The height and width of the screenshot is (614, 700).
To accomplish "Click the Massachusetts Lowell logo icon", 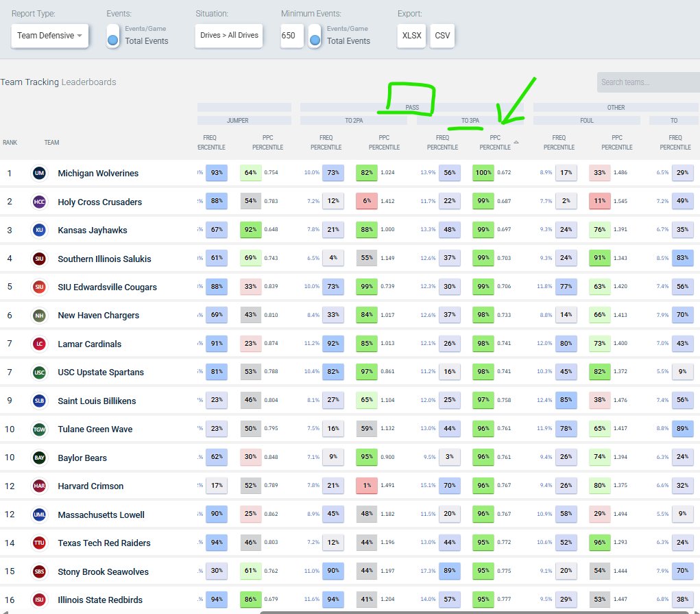I will 39,515.
